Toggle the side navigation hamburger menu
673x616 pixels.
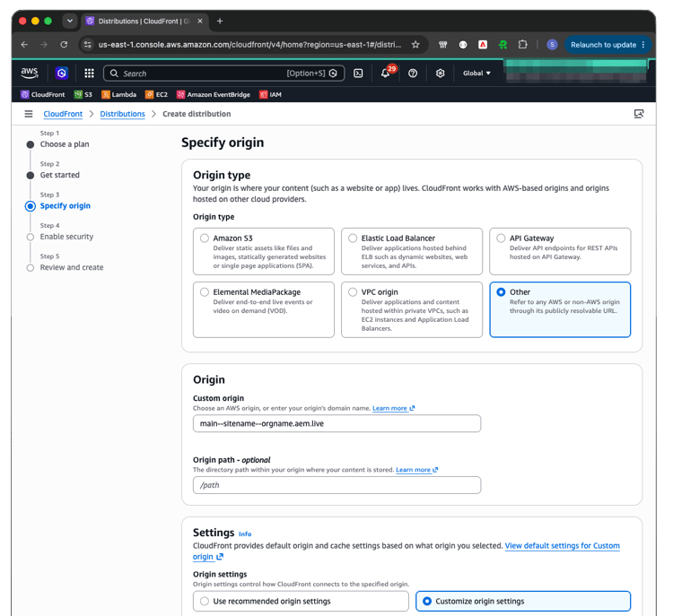point(29,114)
